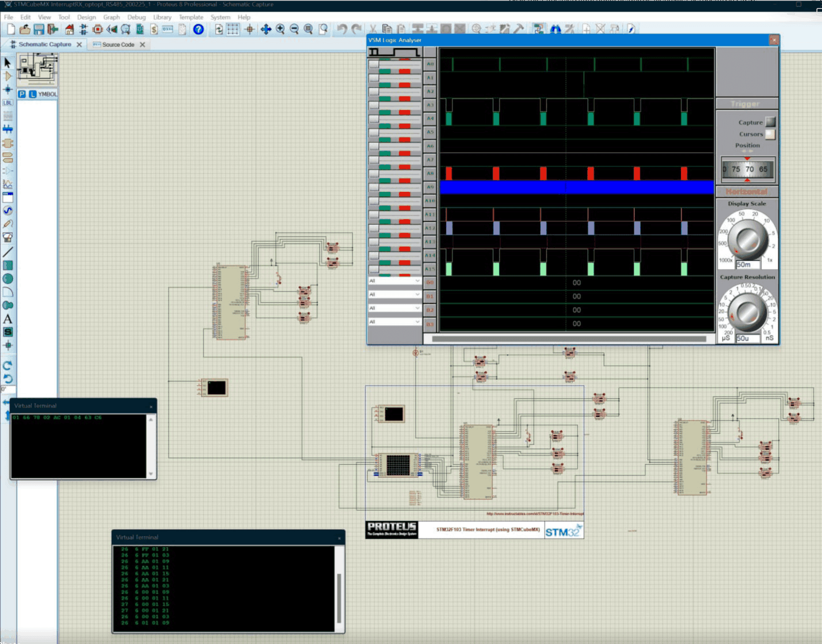The width and height of the screenshot is (822, 644).
Task: Toggle the Capture button in Logic Analyser
Action: 770,122
